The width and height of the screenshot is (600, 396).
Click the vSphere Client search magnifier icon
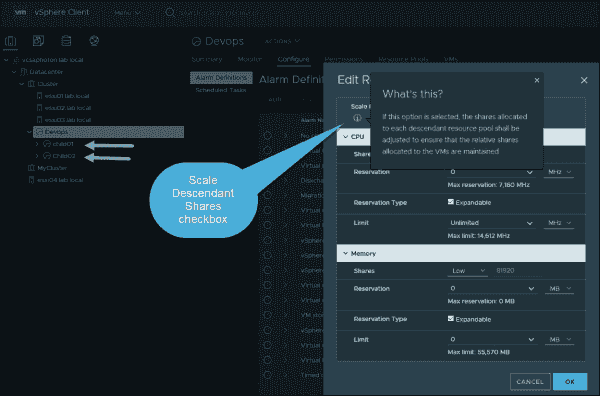point(170,12)
